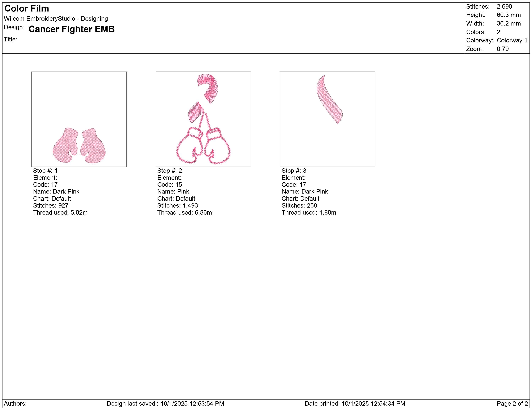
Task: Click the Stop 1 boxing gloves fill thumbnail
Action: coord(79,119)
